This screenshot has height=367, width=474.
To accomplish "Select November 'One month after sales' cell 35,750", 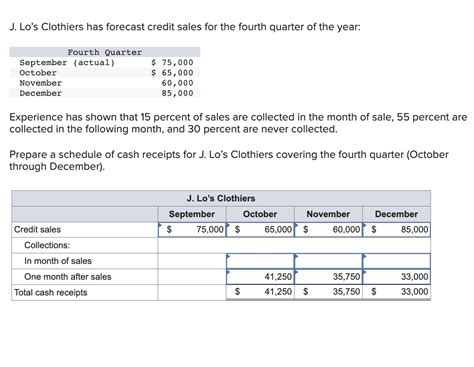I will (x=328, y=277).
